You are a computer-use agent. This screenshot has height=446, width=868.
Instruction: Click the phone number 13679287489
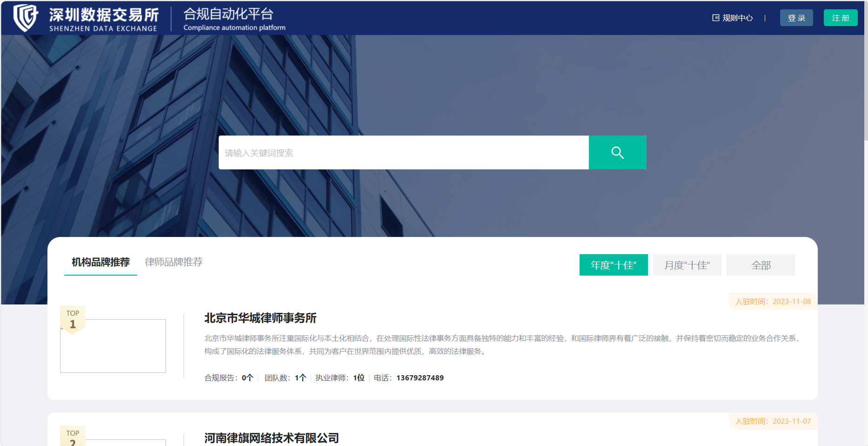point(420,378)
